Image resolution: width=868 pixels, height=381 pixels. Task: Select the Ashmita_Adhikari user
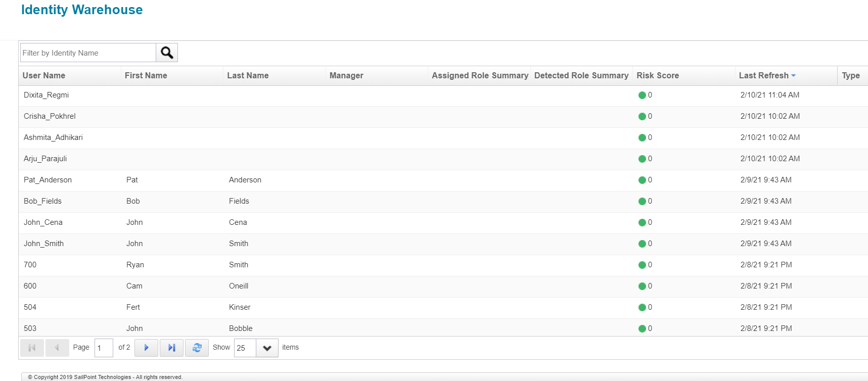[x=53, y=137]
